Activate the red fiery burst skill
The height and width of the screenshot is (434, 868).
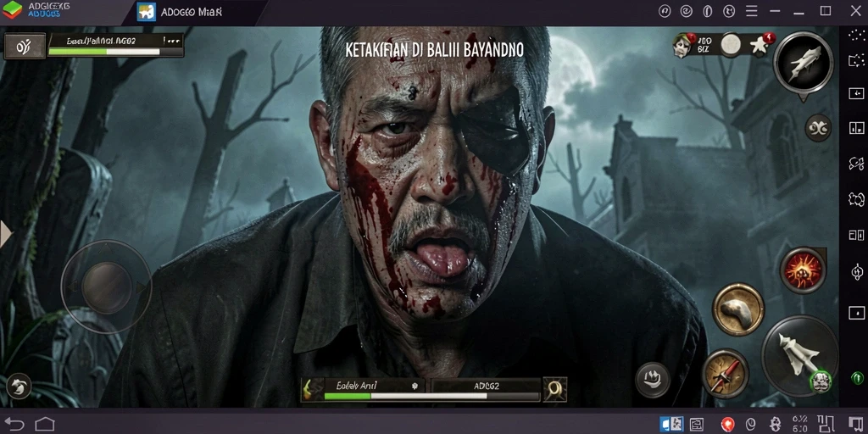[804, 270]
